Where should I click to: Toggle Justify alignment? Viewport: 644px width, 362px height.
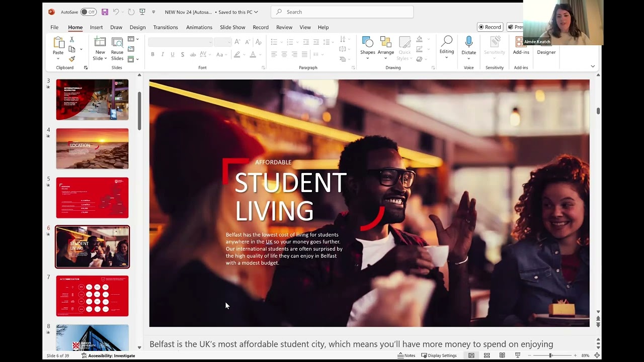pyautogui.click(x=304, y=54)
